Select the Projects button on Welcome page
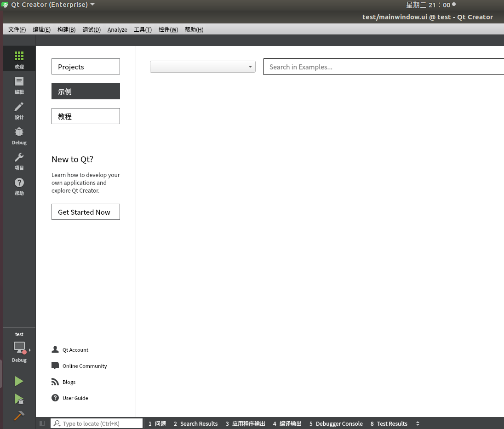This screenshot has width=504, height=429. (86, 67)
